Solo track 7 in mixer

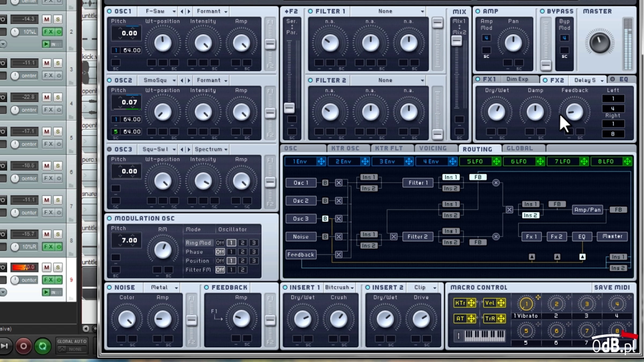pyautogui.click(x=58, y=200)
